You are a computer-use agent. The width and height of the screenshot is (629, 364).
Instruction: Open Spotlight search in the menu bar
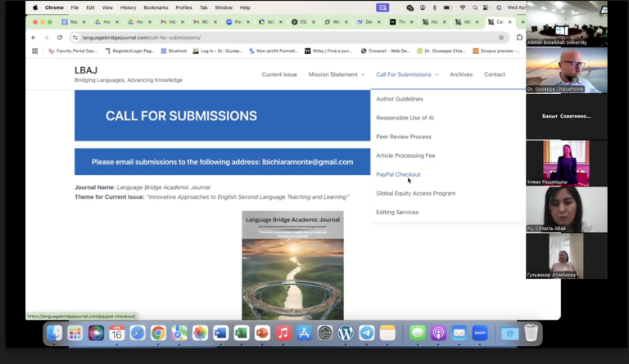tap(475, 7)
